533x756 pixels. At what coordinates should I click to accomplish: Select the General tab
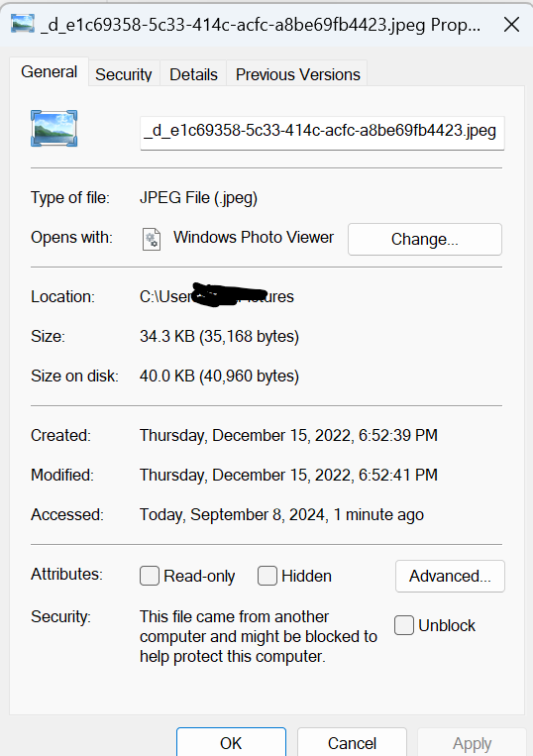click(49, 72)
